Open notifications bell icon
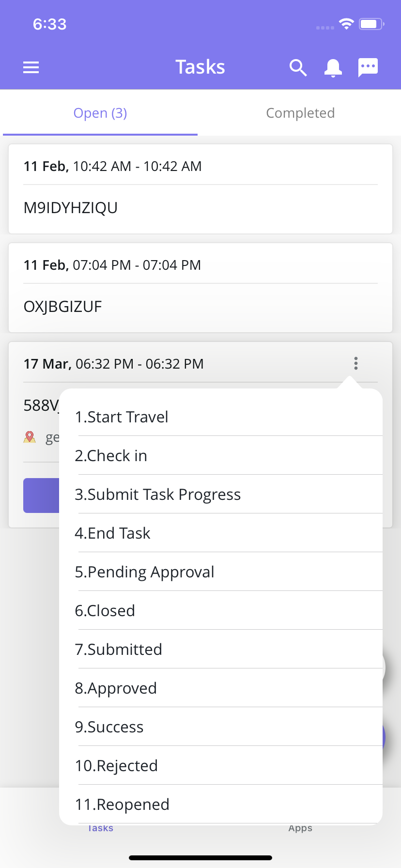The height and width of the screenshot is (868, 401). (333, 68)
